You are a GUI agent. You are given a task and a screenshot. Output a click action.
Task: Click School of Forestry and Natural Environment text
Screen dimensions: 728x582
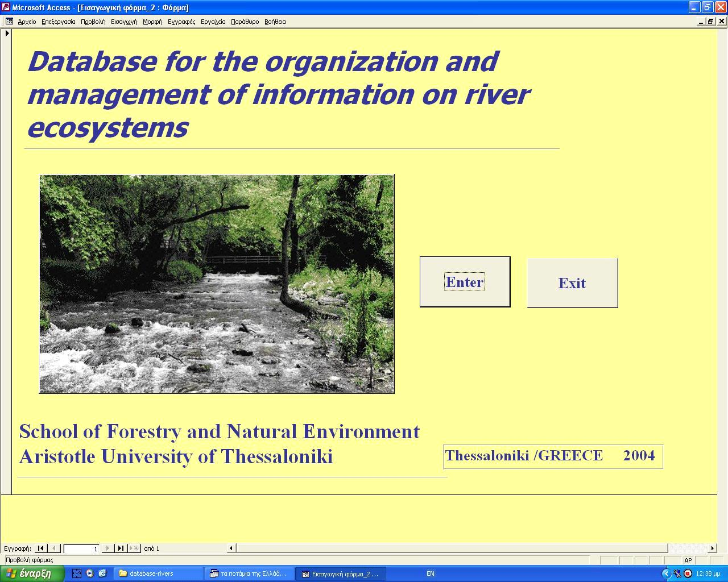pos(219,431)
